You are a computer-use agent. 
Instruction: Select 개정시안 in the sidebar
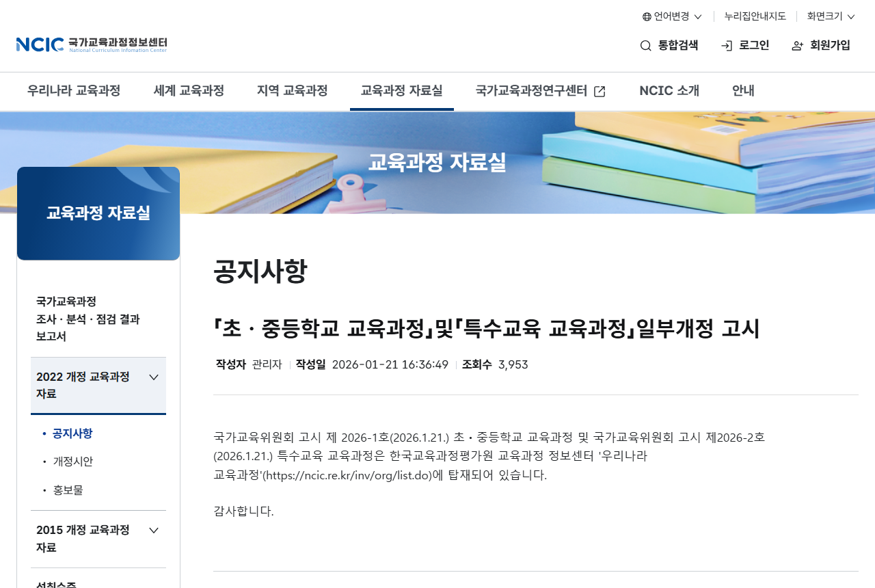[x=72, y=462]
